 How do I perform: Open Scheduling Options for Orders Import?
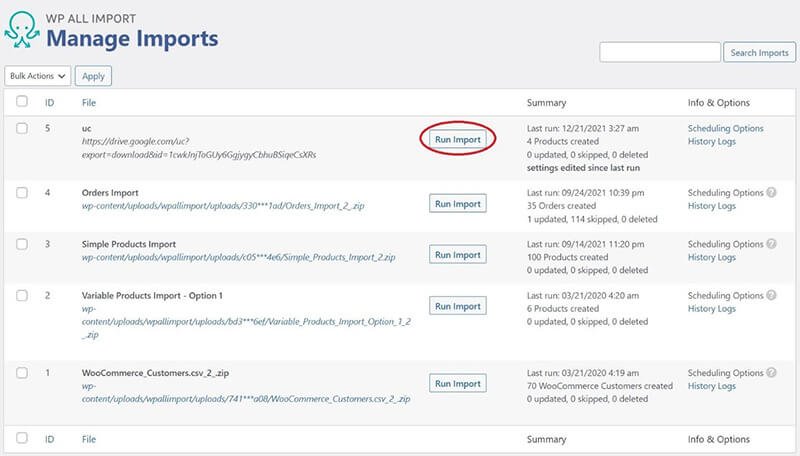coord(726,193)
